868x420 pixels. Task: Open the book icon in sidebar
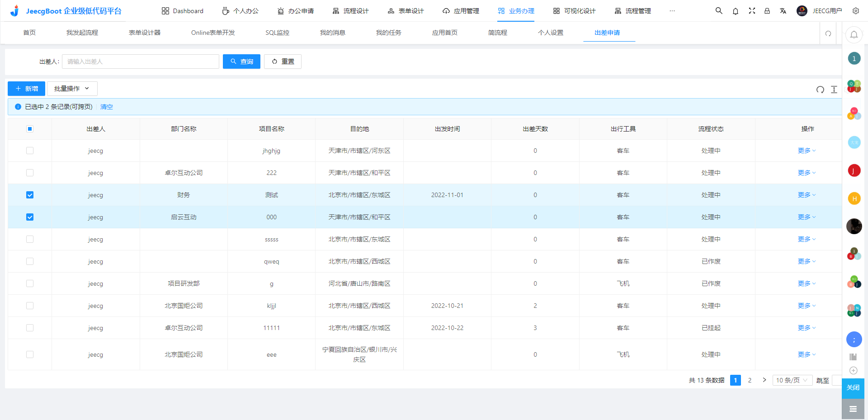[x=854, y=357]
